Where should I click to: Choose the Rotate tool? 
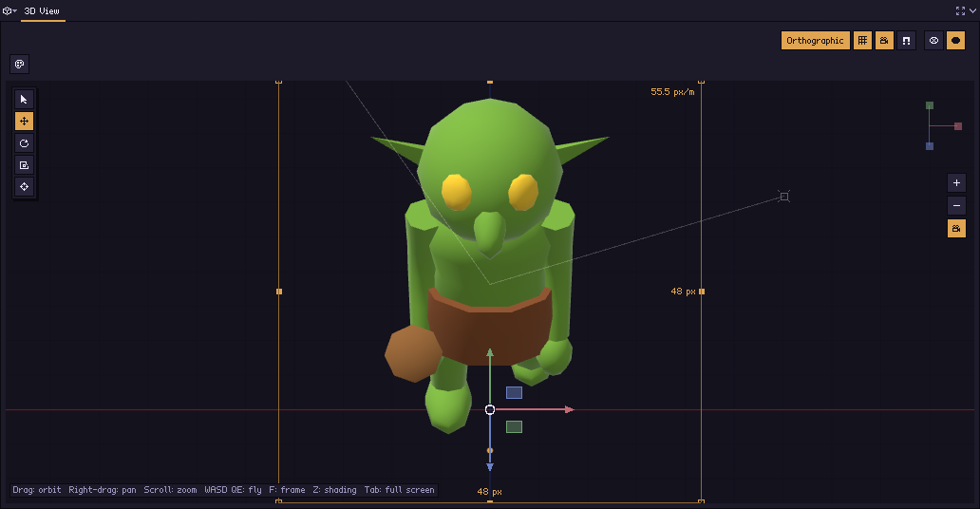point(24,143)
